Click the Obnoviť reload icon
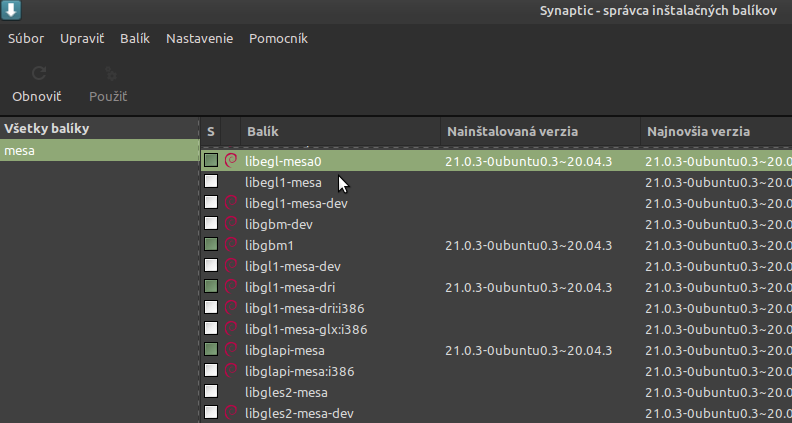792x423 pixels. 38,74
